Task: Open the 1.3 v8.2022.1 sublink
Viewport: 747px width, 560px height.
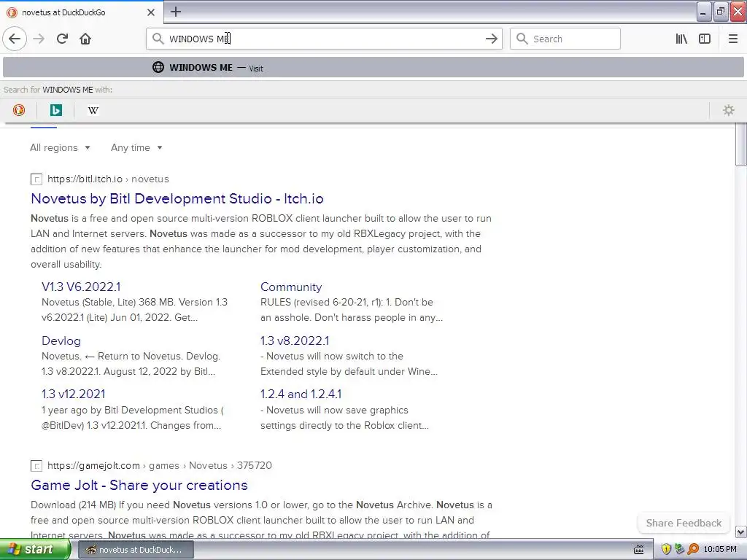Action: (295, 341)
